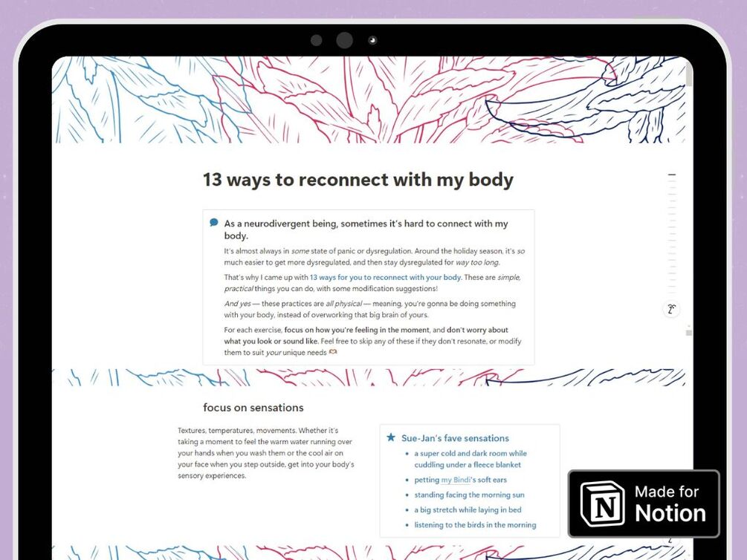This screenshot has height=560, width=747.
Task: Click the paragraph starting 'It's almost always in some state'
Action: (x=375, y=256)
